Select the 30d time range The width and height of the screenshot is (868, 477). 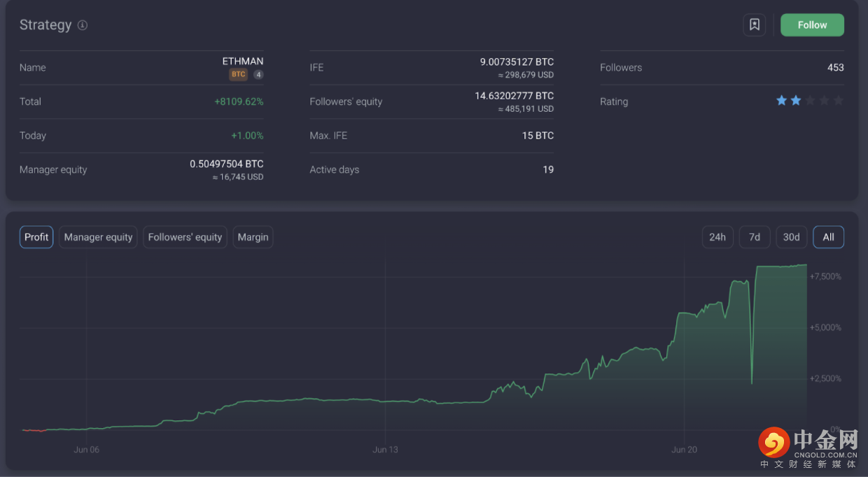coord(791,237)
